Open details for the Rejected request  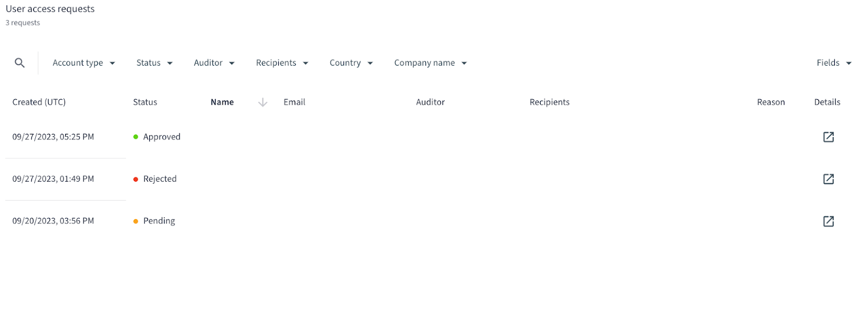tap(828, 179)
